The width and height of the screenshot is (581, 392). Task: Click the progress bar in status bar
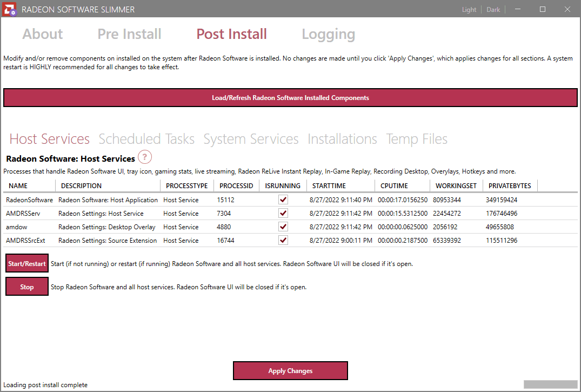550,384
